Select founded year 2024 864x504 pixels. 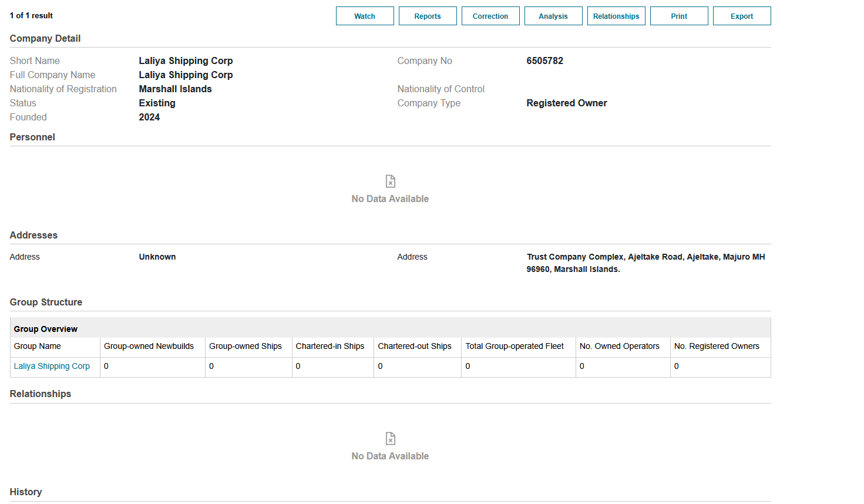[149, 117]
